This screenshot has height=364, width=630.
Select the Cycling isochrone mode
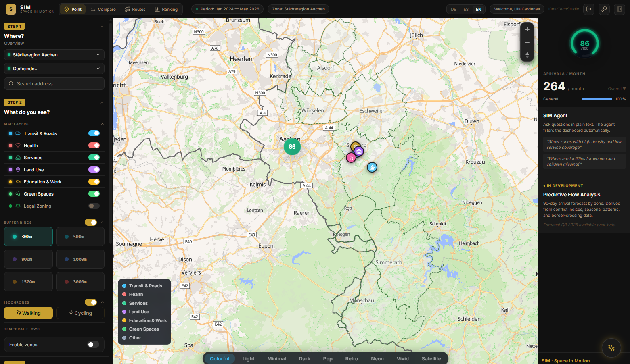[x=80, y=313]
